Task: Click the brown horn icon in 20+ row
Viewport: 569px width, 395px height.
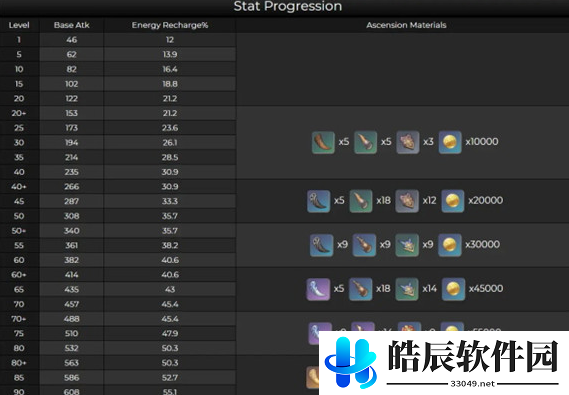Action: point(323,142)
